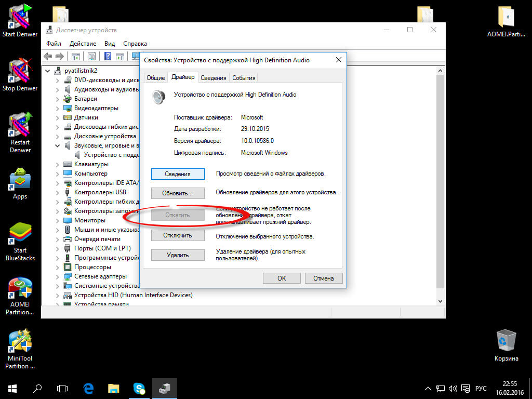
Task: Click the Видеоадаптеры display adapter icon
Action: click(67, 108)
